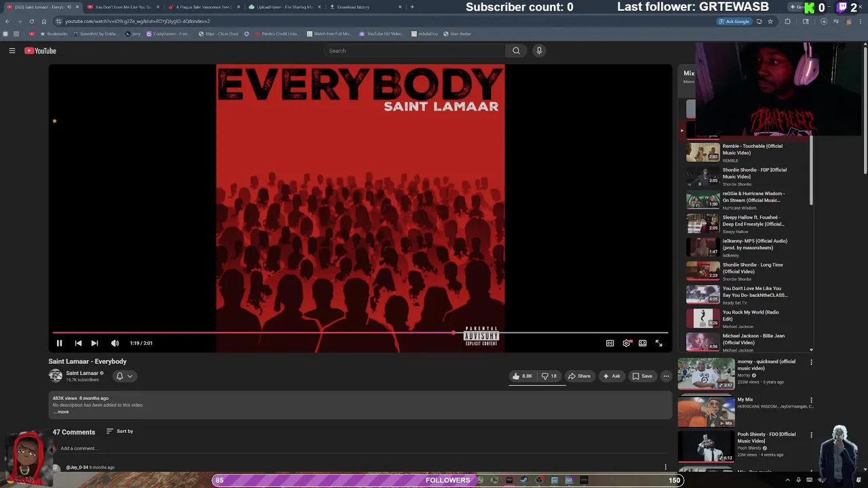The width and height of the screenshot is (868, 488).
Task: Start voice search with microphone
Action: pos(539,51)
